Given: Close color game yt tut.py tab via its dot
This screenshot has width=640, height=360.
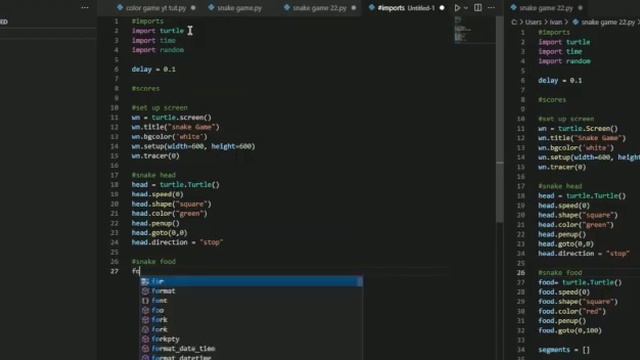Looking at the screenshot, I should (193, 8).
